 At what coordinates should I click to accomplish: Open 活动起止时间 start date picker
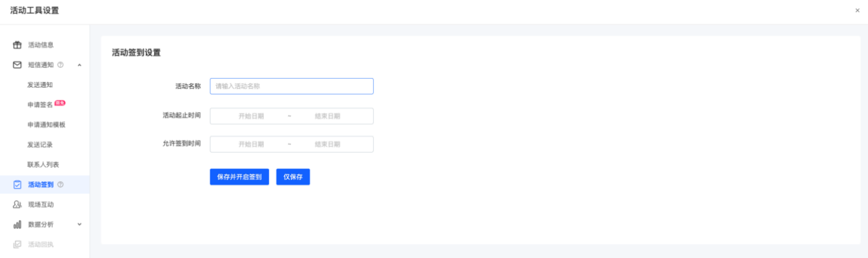click(251, 116)
